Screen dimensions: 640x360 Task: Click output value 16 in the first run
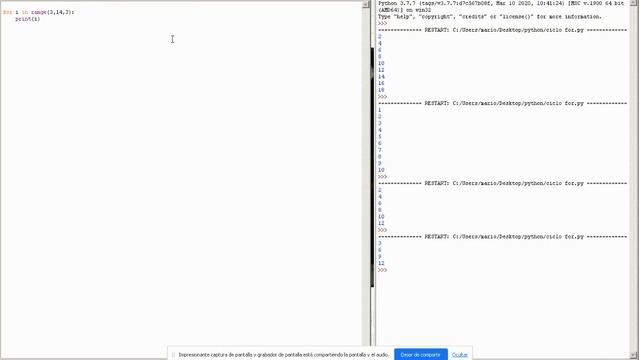click(381, 83)
